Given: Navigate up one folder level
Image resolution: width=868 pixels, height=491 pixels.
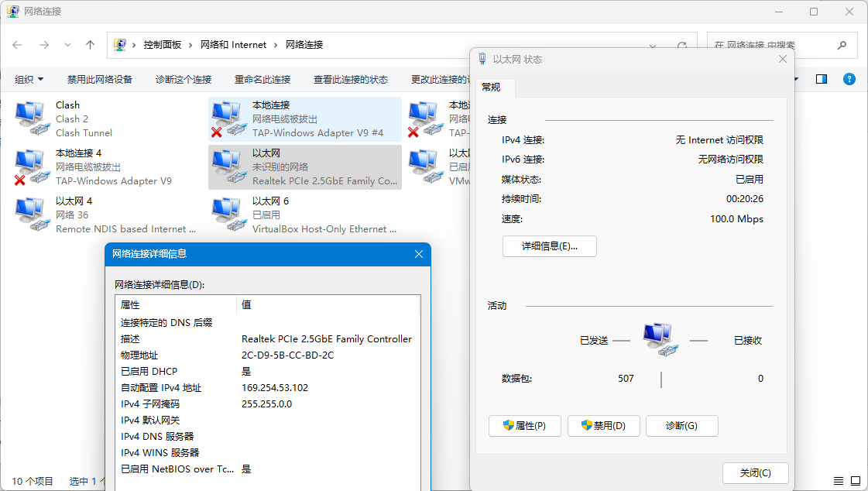Looking at the screenshot, I should click(90, 45).
